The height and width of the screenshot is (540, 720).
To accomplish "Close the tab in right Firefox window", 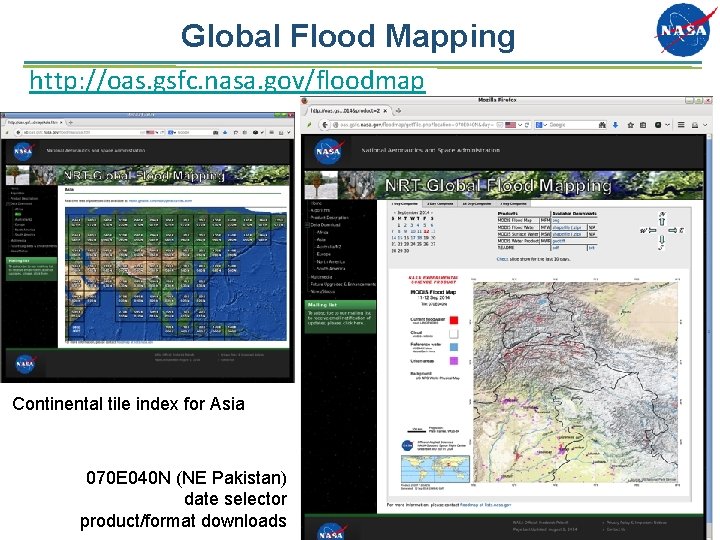I will tap(385, 111).
